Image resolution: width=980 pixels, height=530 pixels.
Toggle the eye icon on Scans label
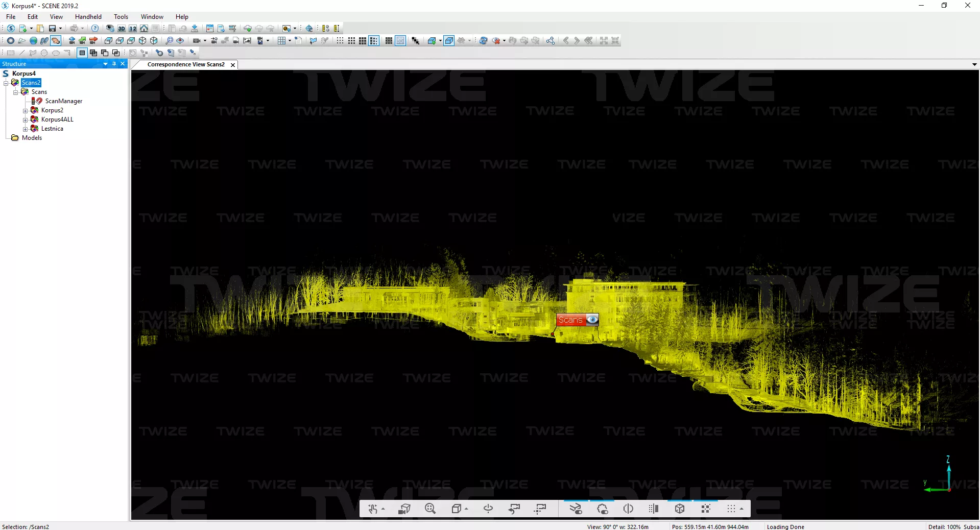[x=592, y=320]
